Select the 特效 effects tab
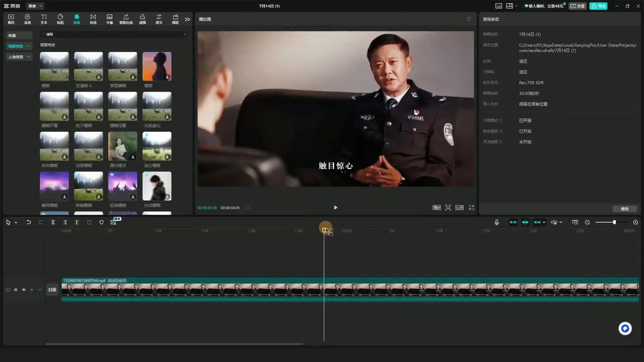The width and height of the screenshot is (644, 362). click(x=76, y=19)
